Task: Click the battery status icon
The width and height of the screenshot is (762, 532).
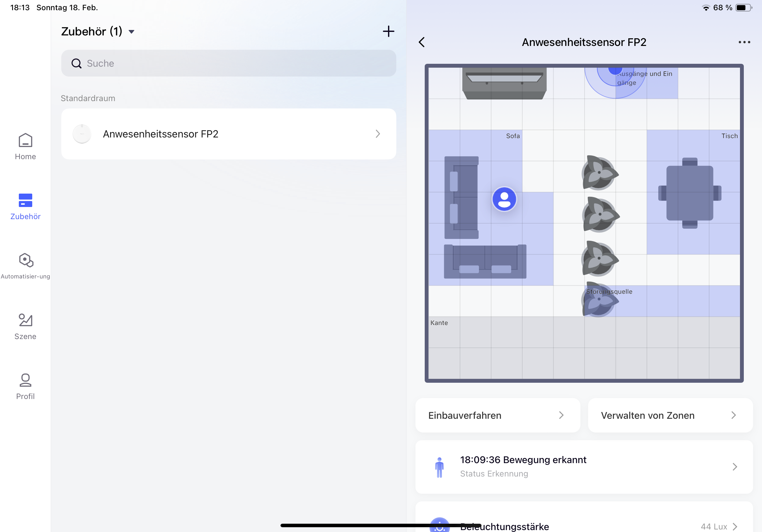Action: coord(744,8)
